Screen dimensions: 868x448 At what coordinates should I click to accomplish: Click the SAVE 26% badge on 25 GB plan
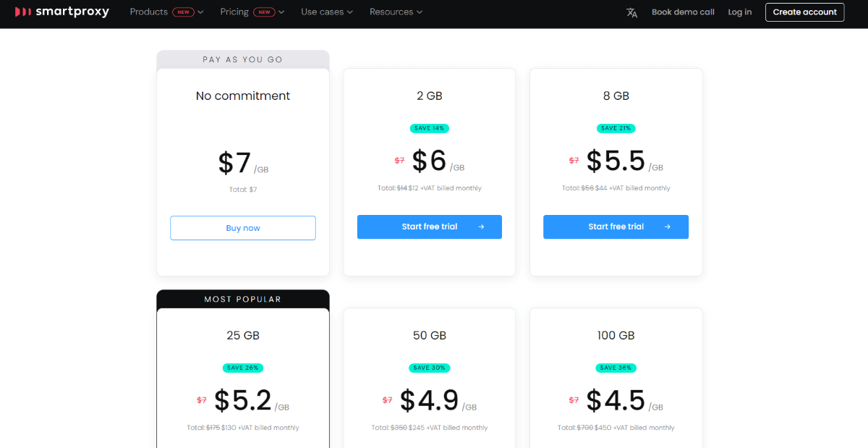(242, 368)
